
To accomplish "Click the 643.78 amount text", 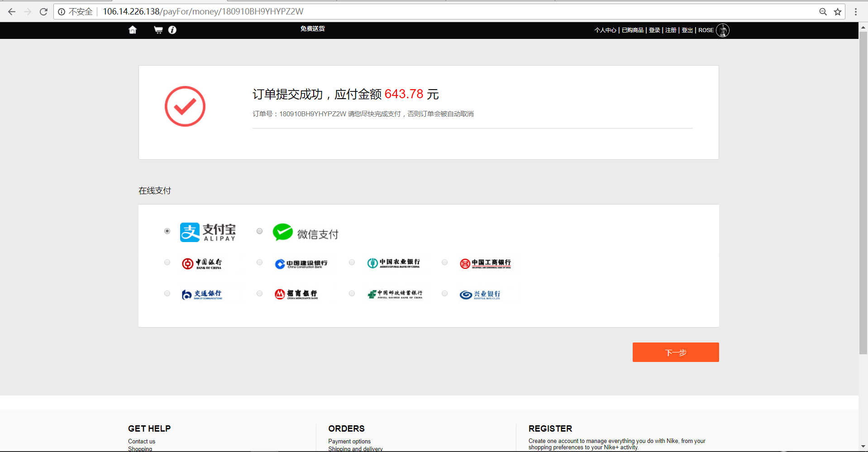I will click(404, 94).
